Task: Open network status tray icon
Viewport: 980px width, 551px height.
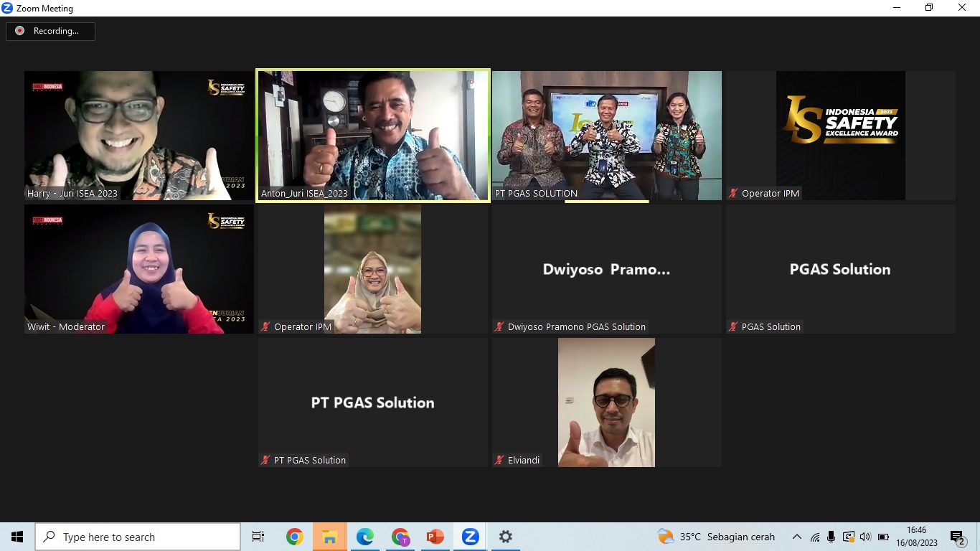Action: 815,537
